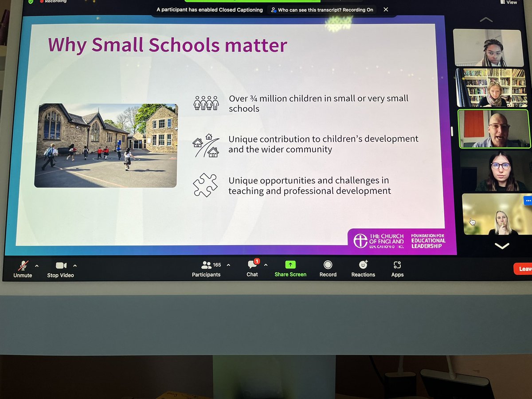Click the puzzle piece icon on slide
The height and width of the screenshot is (399, 532).
pos(205,185)
